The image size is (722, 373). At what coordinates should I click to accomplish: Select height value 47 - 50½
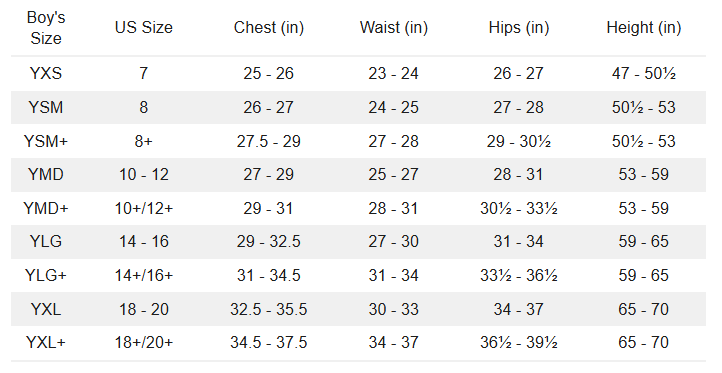644,73
